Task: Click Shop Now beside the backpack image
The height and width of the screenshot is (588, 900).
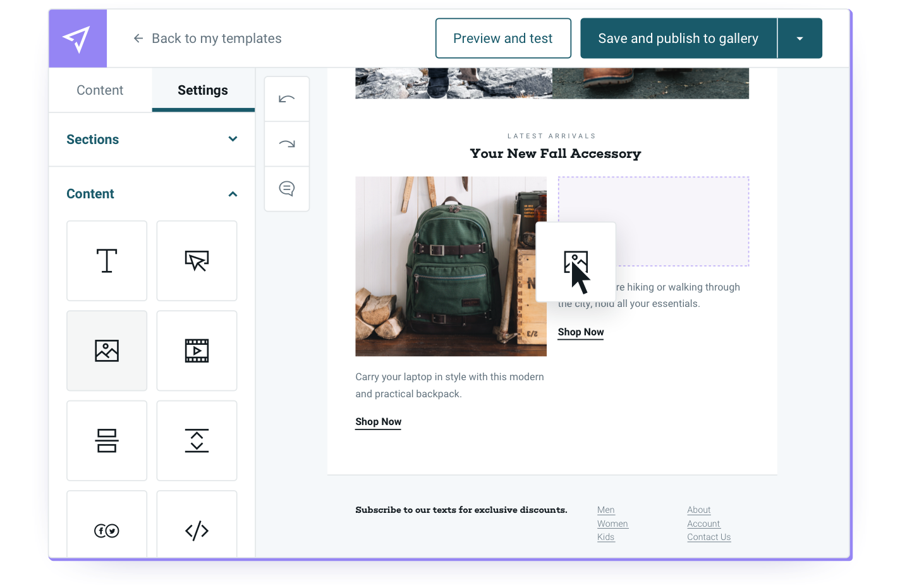Action: (581, 332)
